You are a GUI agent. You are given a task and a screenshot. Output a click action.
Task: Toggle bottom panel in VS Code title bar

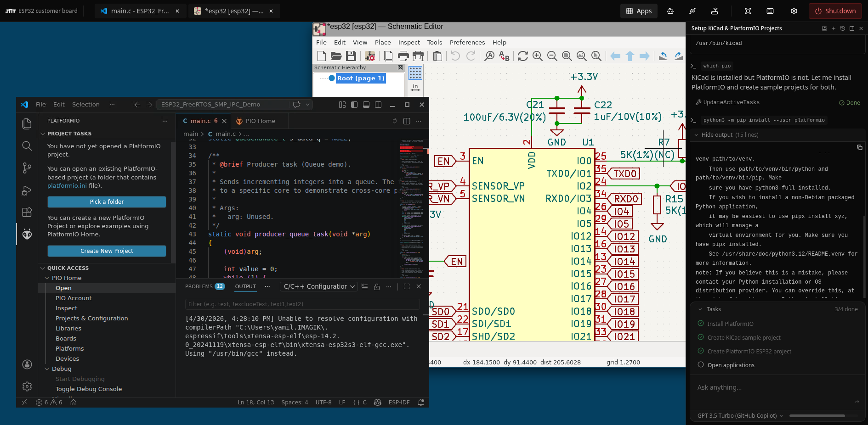(x=366, y=105)
